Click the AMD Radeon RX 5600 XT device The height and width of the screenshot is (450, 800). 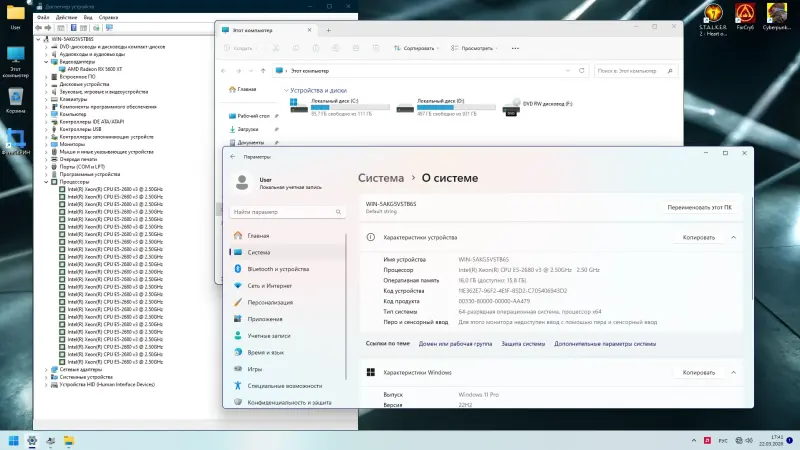coord(95,68)
